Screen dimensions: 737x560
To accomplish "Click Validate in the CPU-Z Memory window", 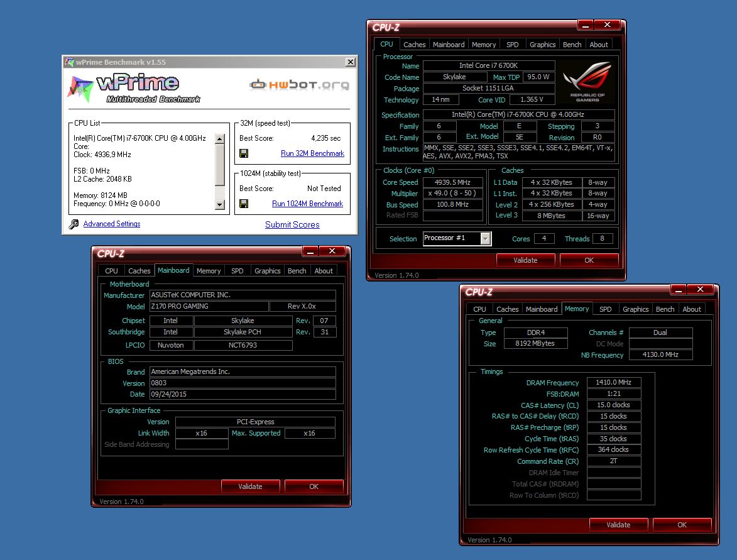I will click(x=618, y=525).
